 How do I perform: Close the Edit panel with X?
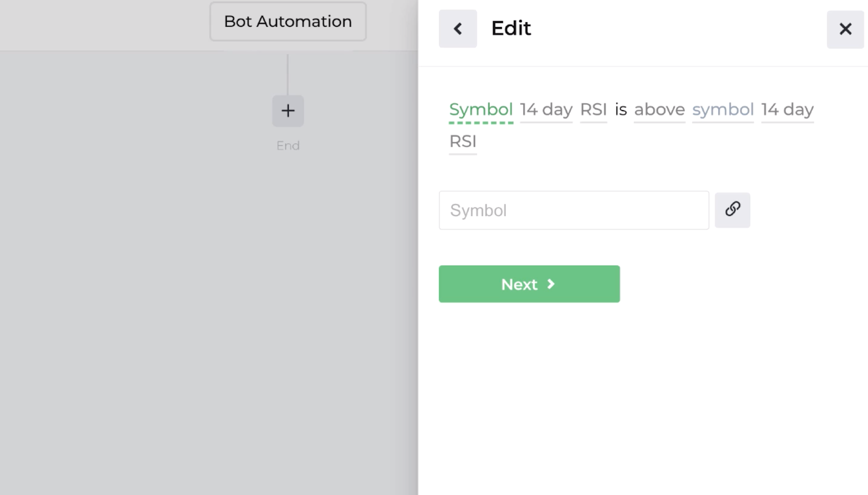(x=845, y=29)
